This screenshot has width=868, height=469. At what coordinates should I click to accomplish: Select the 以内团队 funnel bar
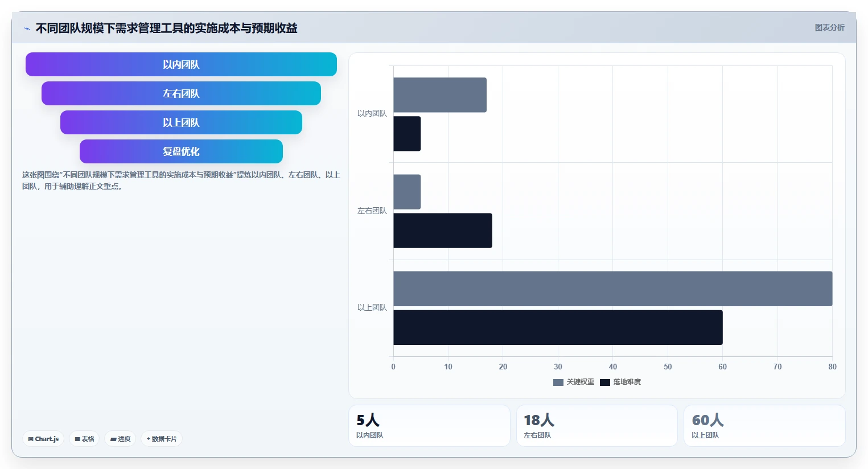[x=181, y=64]
